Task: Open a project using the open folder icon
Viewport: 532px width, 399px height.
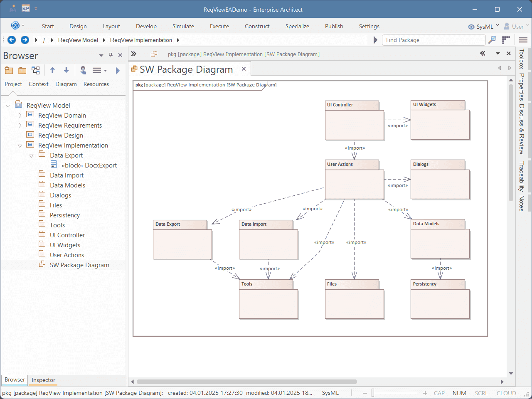Action: pyautogui.click(x=22, y=70)
